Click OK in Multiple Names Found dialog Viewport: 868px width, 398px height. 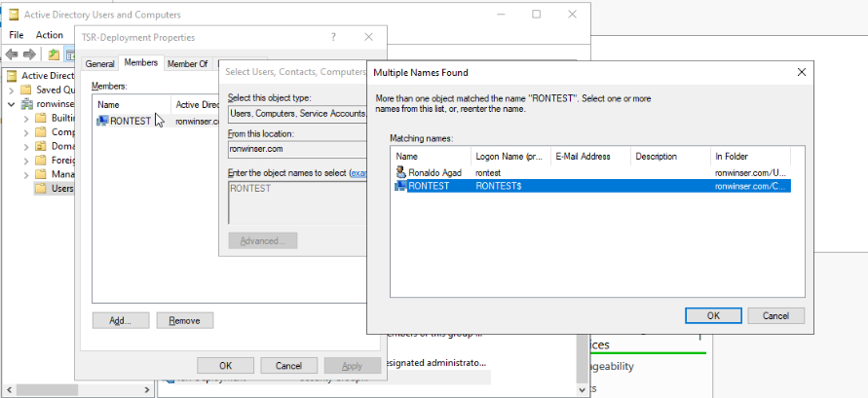click(x=713, y=315)
